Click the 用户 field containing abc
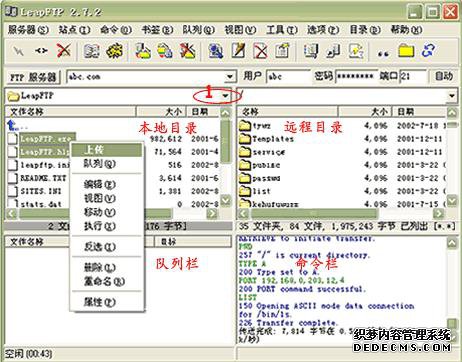Viewport: 462px width, 362px height. (x=289, y=77)
